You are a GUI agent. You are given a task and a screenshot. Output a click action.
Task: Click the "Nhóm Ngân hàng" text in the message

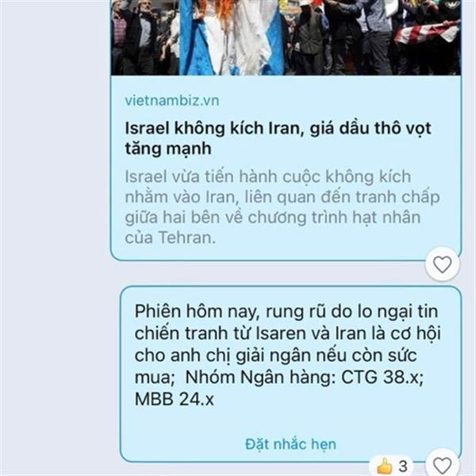coord(260,378)
